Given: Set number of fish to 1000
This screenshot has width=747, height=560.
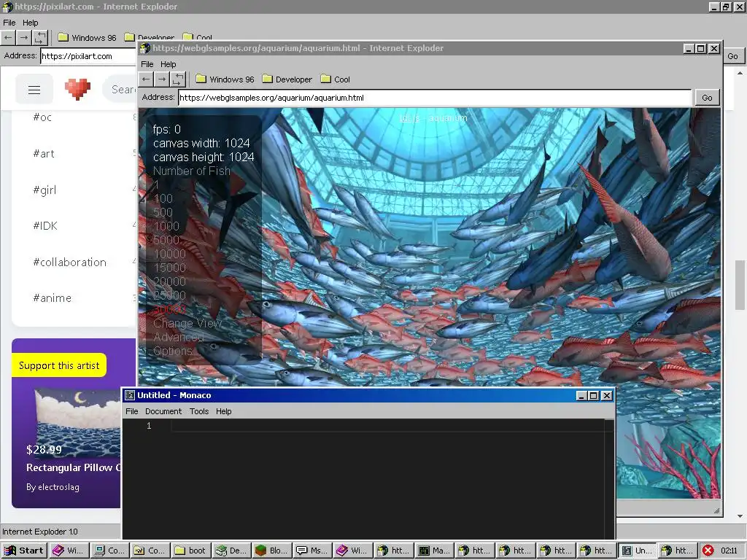Looking at the screenshot, I should pyautogui.click(x=166, y=226).
